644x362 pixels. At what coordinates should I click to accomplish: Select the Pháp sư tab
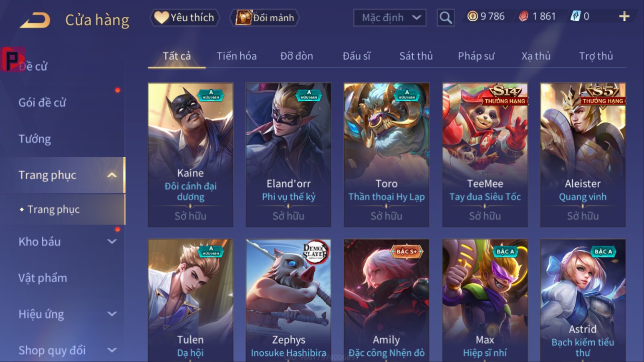(x=476, y=56)
